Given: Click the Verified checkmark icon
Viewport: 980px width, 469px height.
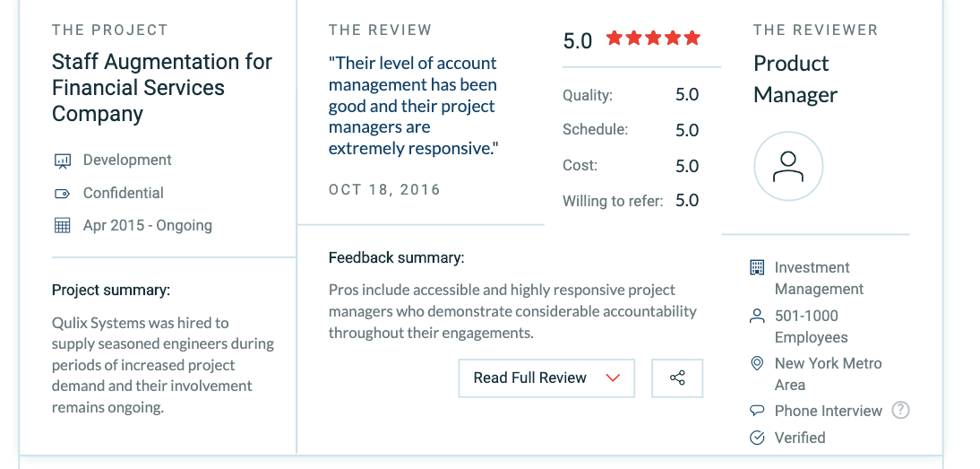Looking at the screenshot, I should coord(757,438).
